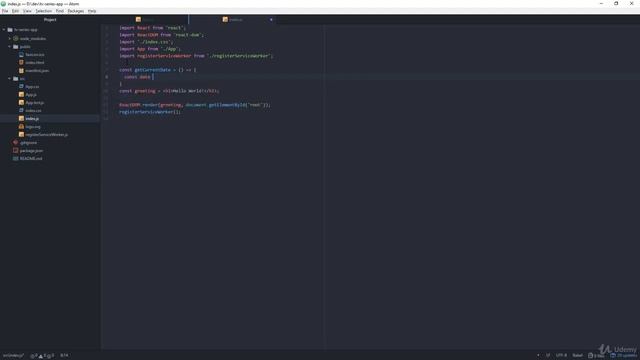Click the UTF-8 encoding selector

point(561,356)
